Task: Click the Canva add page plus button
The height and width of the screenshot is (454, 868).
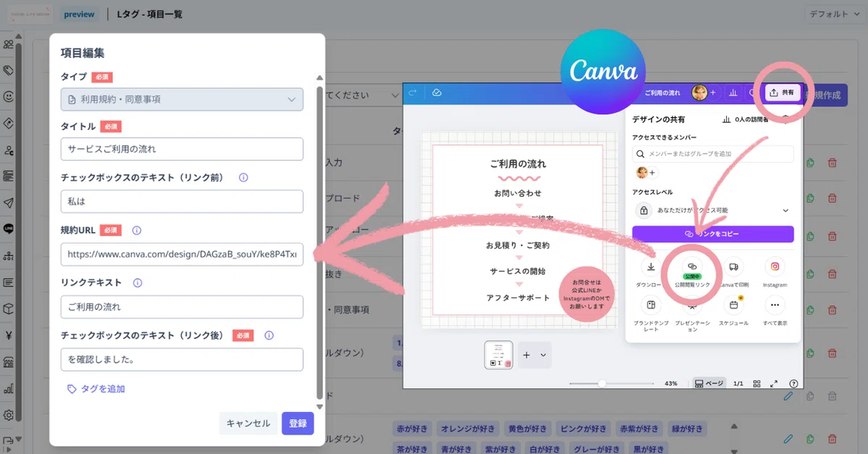Action: click(x=527, y=355)
